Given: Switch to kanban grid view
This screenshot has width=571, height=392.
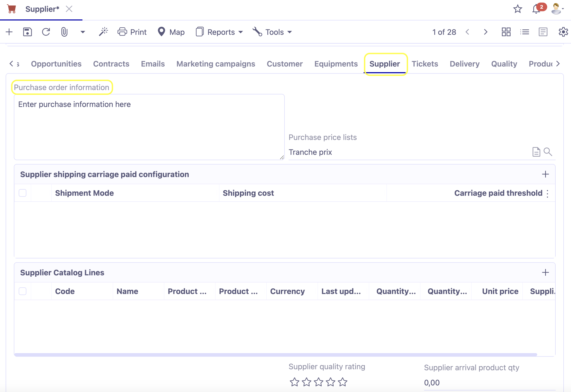Looking at the screenshot, I should coord(506,32).
